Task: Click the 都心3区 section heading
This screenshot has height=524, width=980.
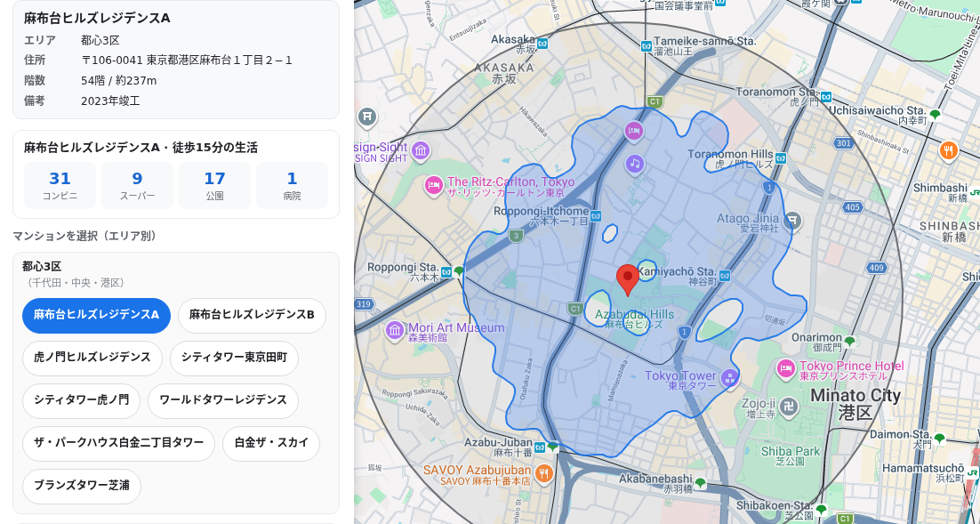Action: 42,266
